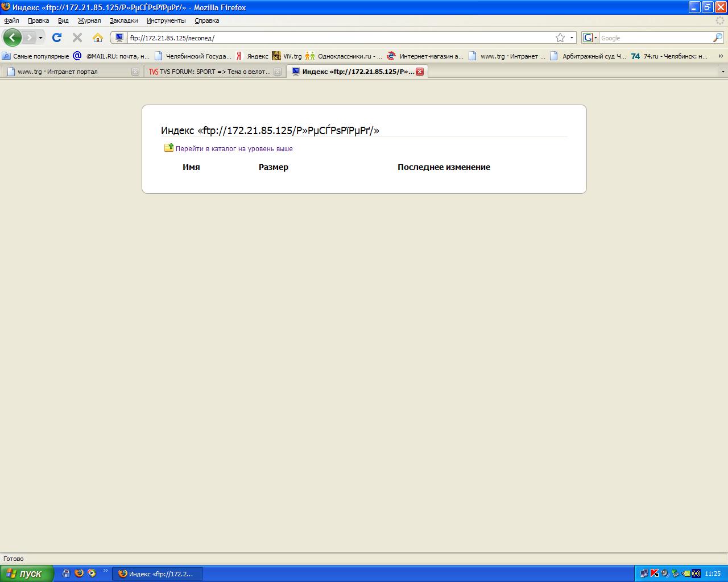Expand the address bar history dropdown

tap(572, 38)
